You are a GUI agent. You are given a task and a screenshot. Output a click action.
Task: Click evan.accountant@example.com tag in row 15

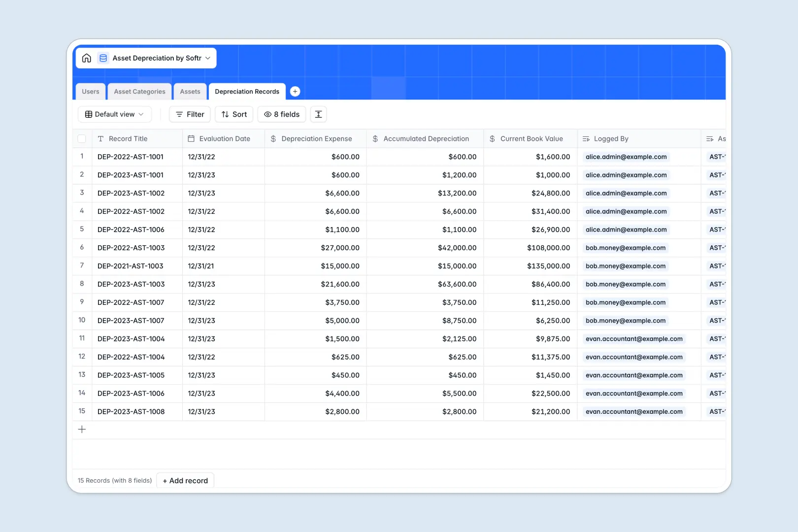[634, 412]
